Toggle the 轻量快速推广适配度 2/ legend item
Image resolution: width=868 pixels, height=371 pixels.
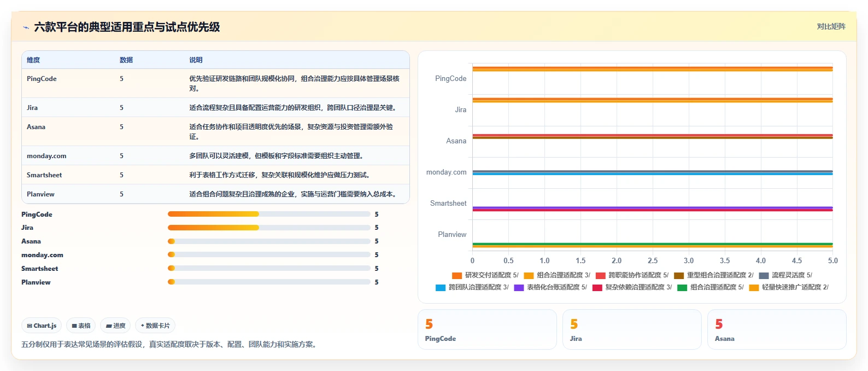(788, 287)
